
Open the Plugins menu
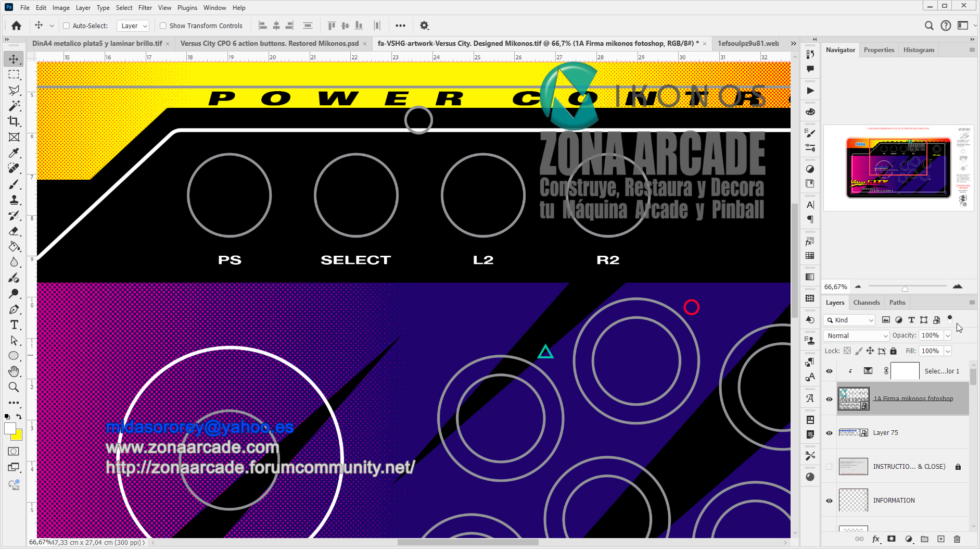click(187, 8)
